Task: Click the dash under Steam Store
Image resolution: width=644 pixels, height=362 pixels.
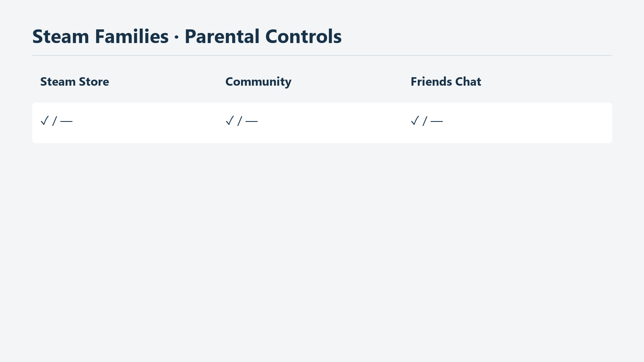Action: tap(66, 121)
